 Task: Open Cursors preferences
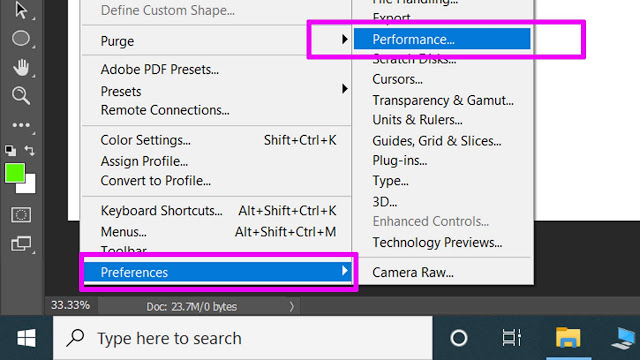[x=397, y=79]
